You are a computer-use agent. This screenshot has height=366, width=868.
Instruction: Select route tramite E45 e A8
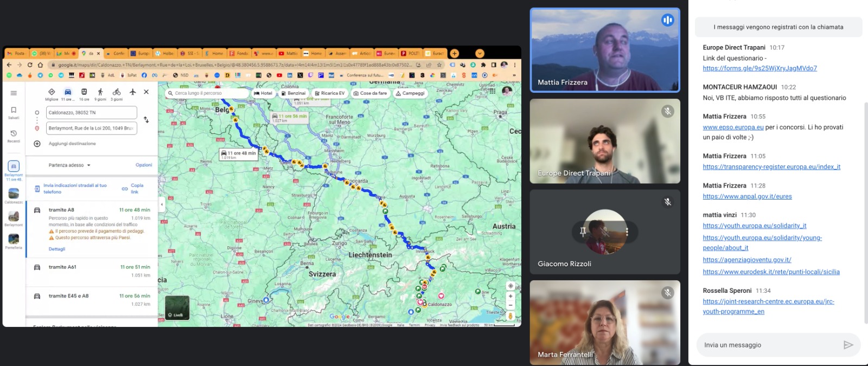pyautogui.click(x=92, y=300)
